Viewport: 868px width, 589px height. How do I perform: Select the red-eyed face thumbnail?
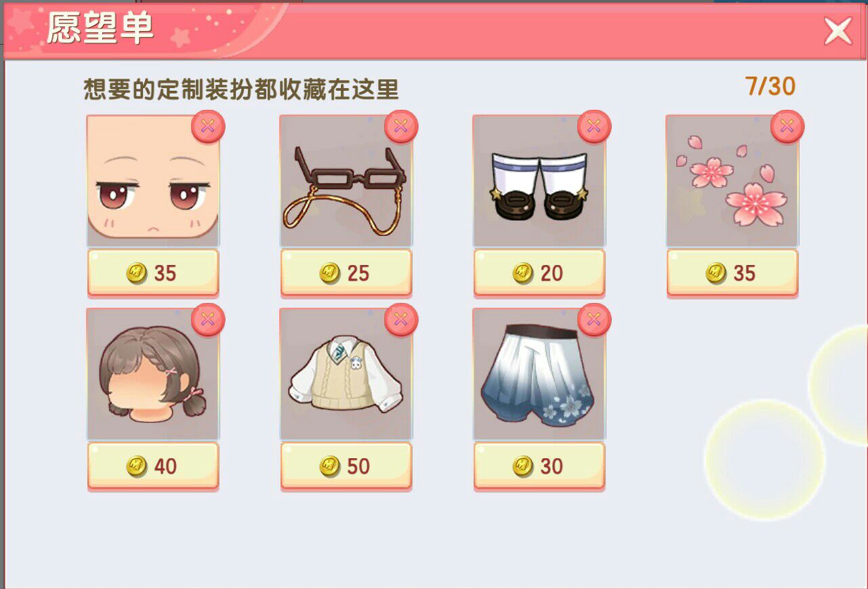(x=153, y=180)
